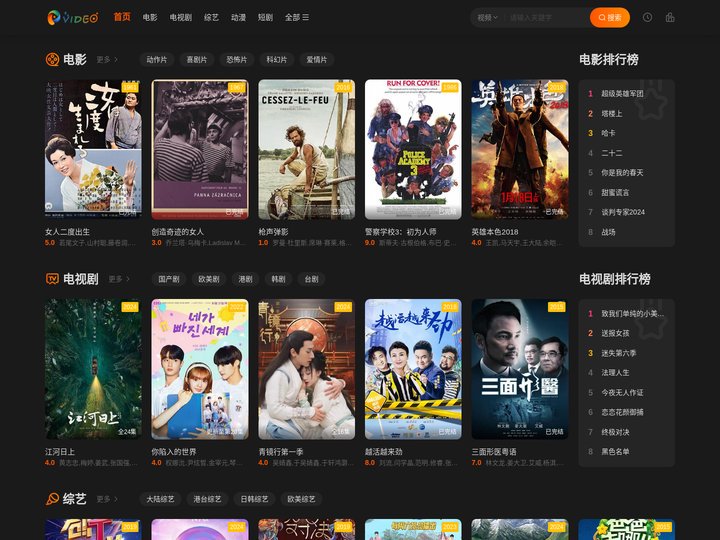Image resolution: width=720 pixels, height=540 pixels.
Task: Select the 台剧 tag
Action: coord(311,279)
